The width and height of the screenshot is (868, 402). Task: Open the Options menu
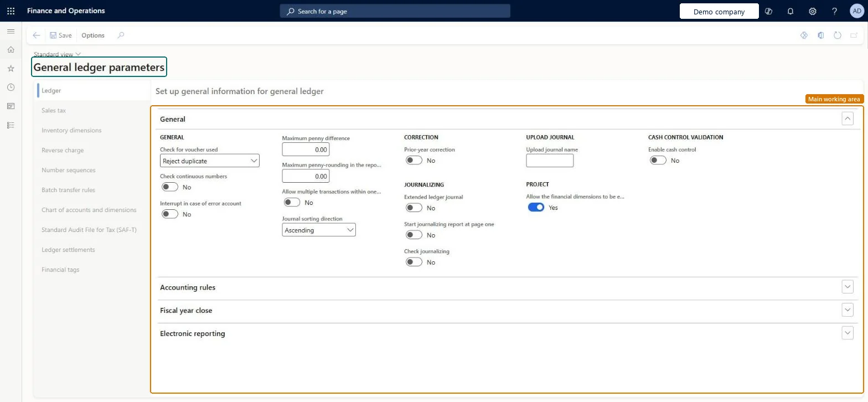point(93,35)
